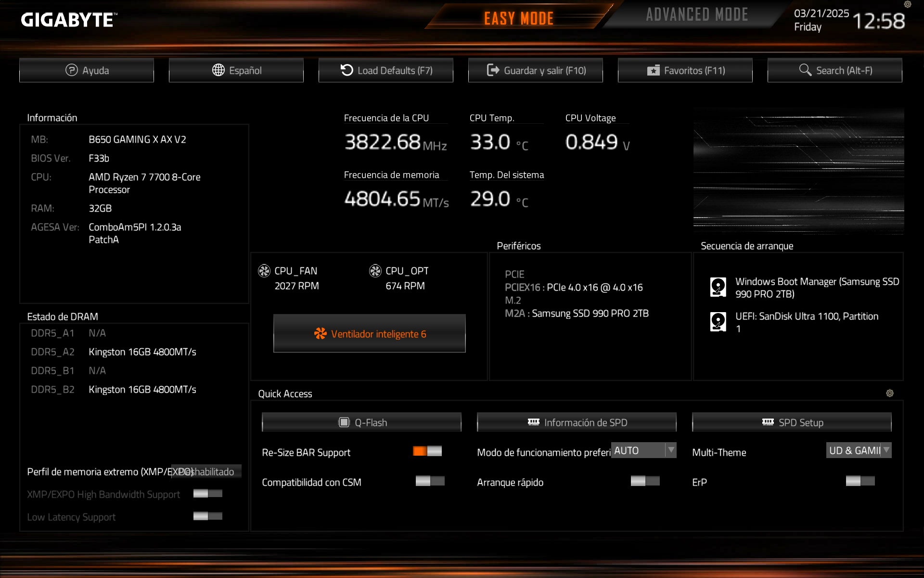Change language via Español button
This screenshot has height=578, width=924.
tap(236, 70)
